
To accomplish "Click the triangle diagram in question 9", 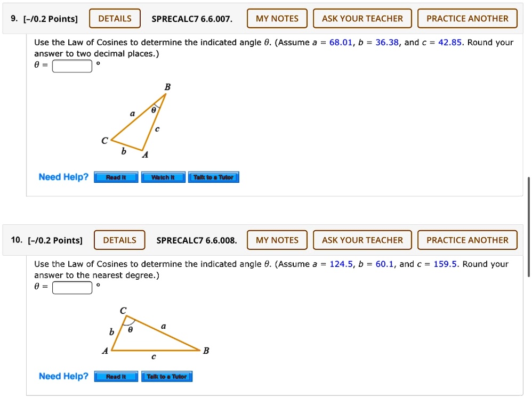I will [x=136, y=121].
